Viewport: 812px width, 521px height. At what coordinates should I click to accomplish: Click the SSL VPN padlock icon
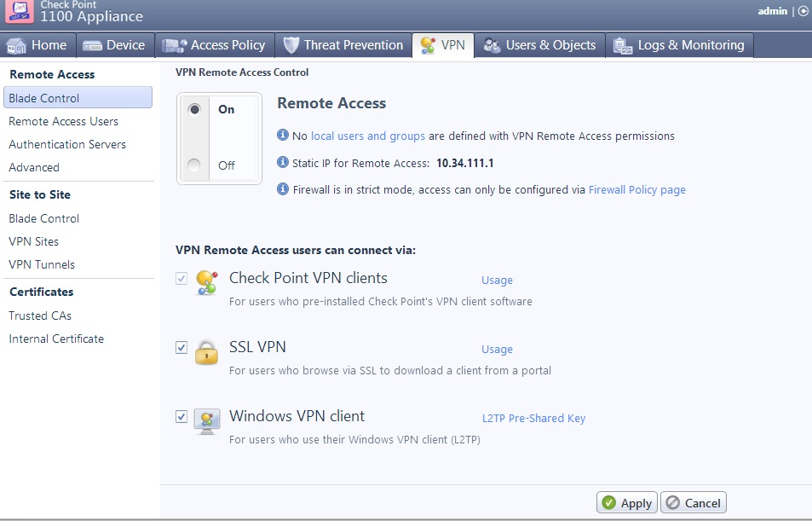pos(206,351)
